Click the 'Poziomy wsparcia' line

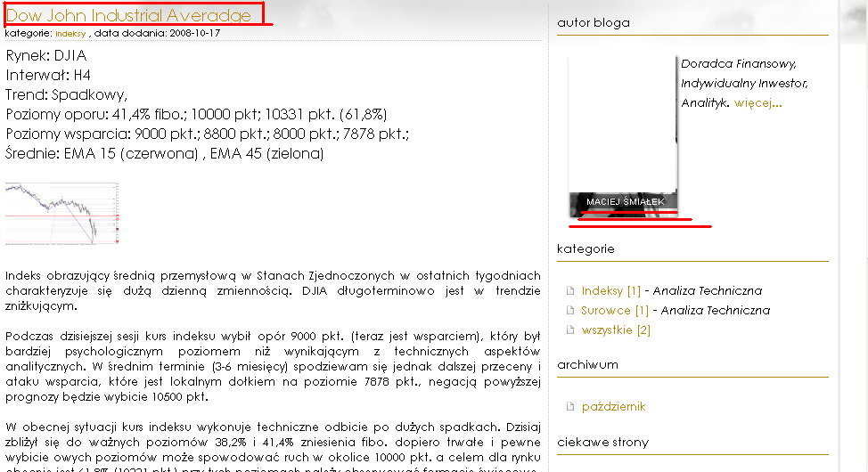pyautogui.click(x=207, y=134)
